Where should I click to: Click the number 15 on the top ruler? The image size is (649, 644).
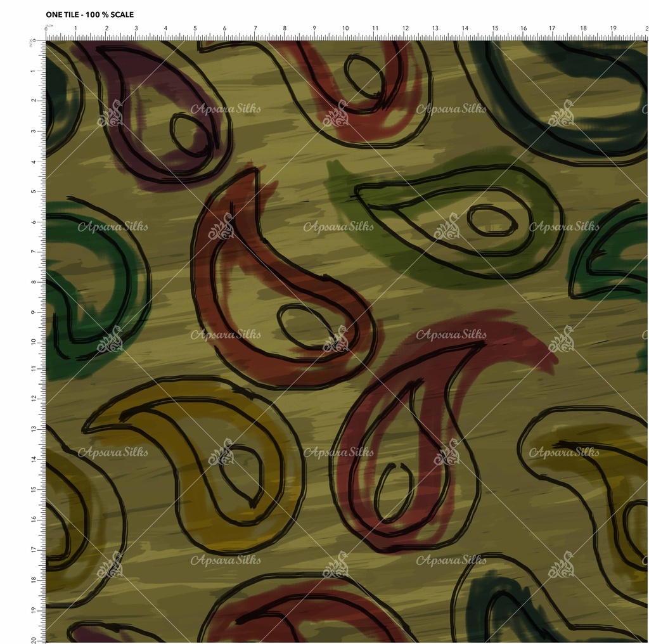[x=495, y=29]
